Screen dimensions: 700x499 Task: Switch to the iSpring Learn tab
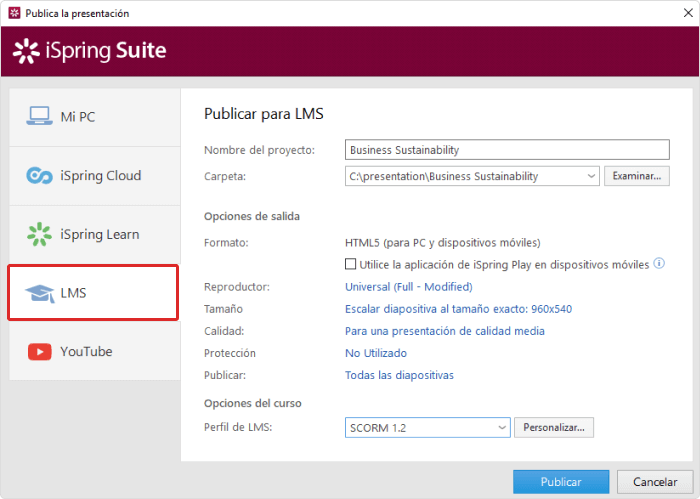(x=95, y=234)
